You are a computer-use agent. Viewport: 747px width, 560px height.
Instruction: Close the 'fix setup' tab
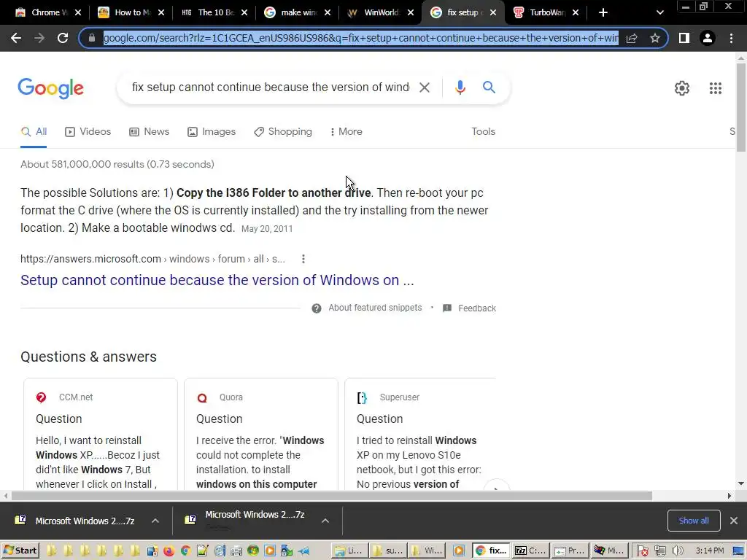(x=493, y=12)
